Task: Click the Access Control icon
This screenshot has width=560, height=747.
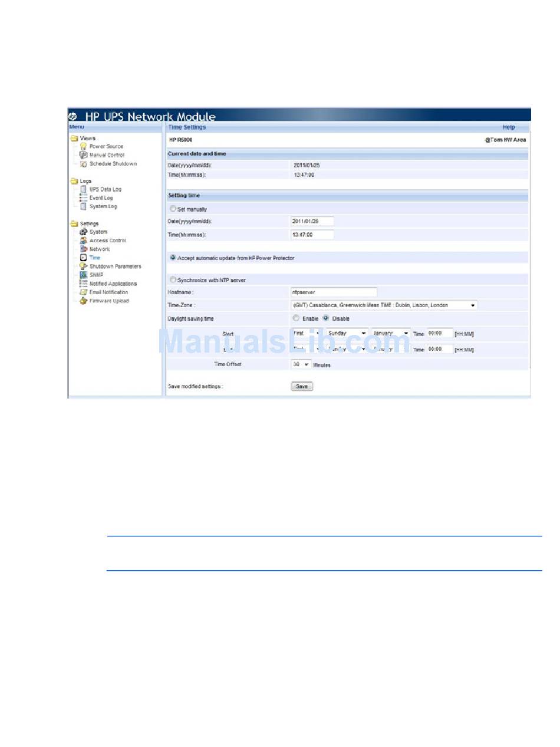Action: [x=84, y=241]
